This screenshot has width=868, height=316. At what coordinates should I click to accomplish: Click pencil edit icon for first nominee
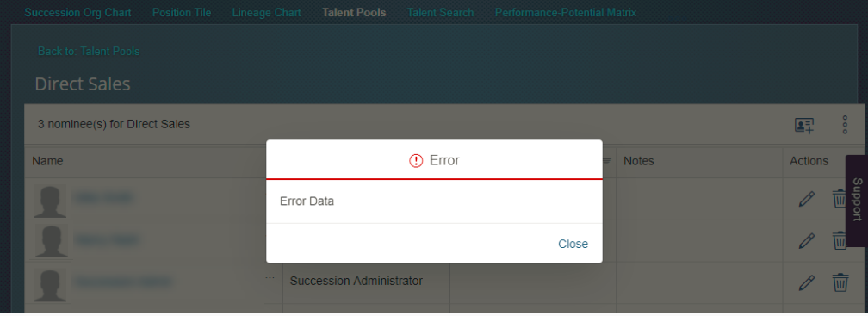pyautogui.click(x=807, y=199)
